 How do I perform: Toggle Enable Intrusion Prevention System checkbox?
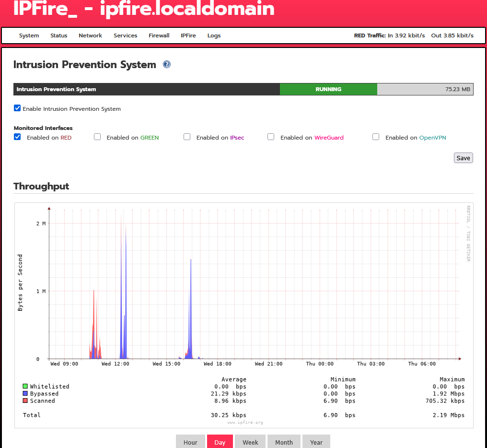coord(17,108)
